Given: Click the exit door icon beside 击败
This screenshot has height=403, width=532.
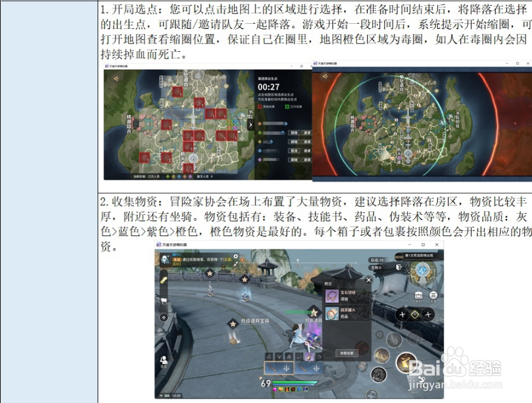Looking at the screenshot, I should 399,268.
